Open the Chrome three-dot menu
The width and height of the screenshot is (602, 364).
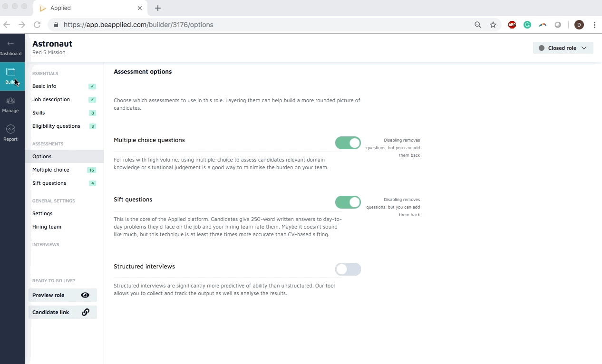[x=594, y=25]
